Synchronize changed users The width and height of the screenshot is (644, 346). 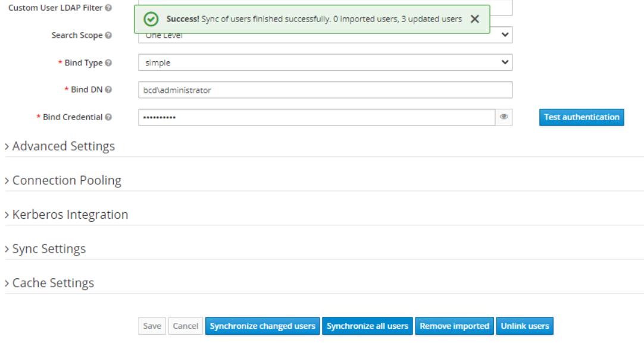pos(262,326)
